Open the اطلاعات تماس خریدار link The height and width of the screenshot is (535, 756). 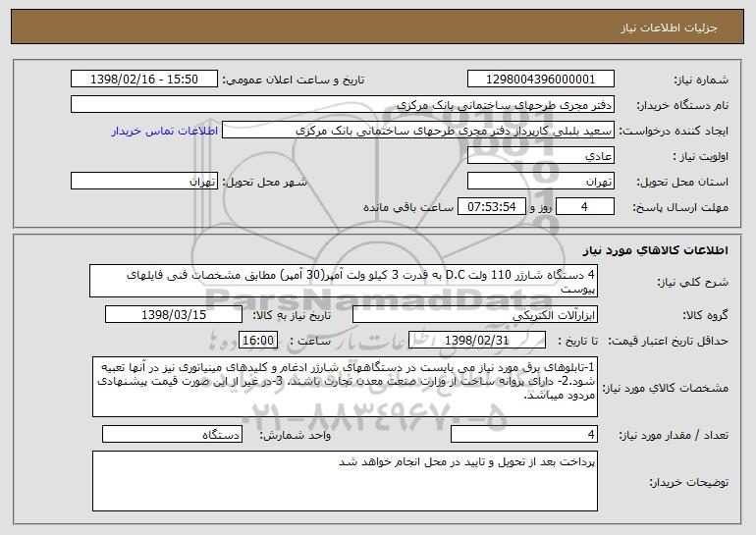pyautogui.click(x=165, y=131)
